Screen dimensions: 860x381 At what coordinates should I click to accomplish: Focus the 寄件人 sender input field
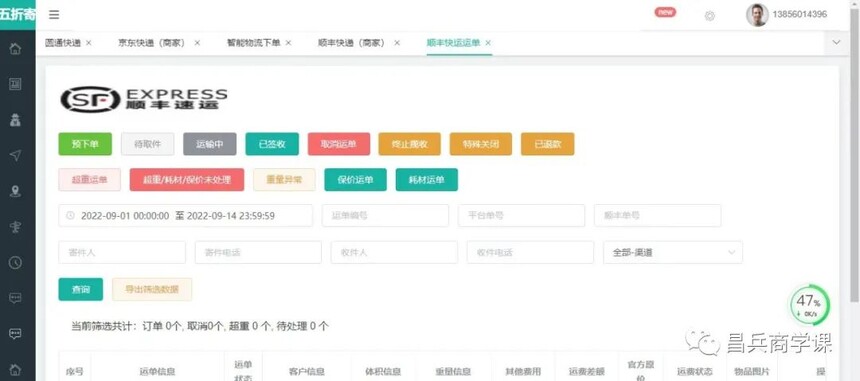click(x=122, y=252)
